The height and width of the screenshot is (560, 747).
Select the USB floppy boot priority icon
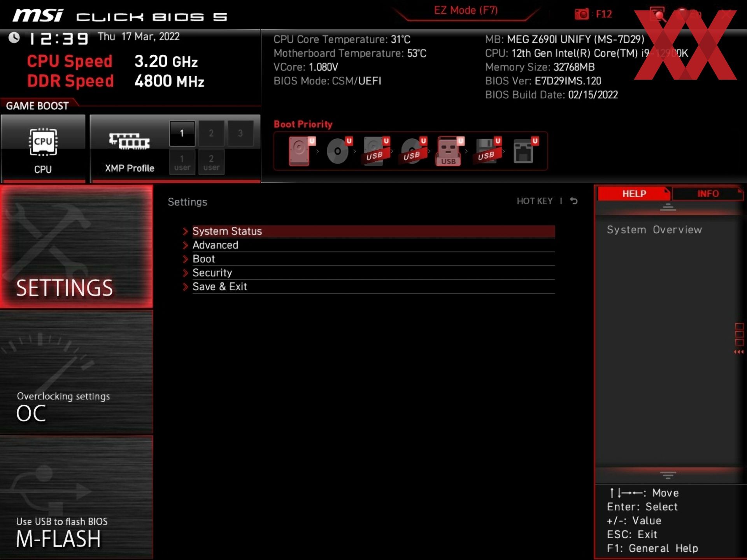487,151
